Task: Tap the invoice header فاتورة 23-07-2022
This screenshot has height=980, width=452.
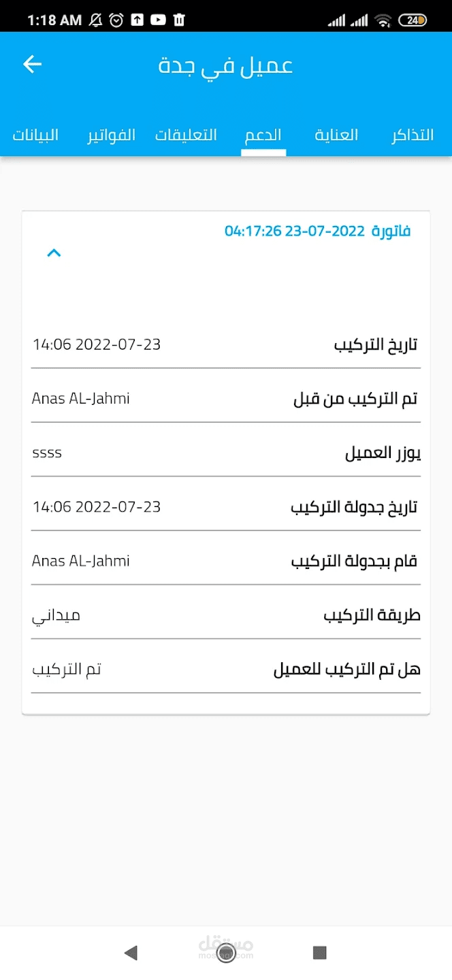Action: (x=317, y=231)
